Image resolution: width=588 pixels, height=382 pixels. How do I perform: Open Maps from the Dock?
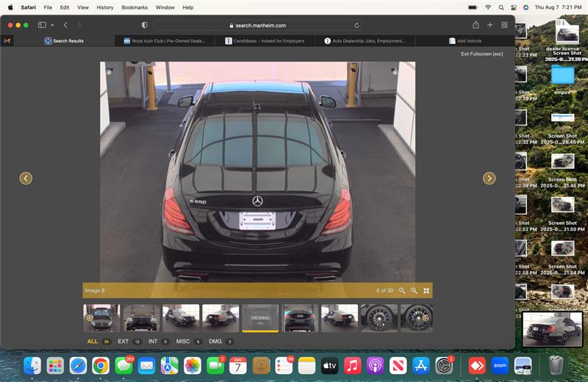(x=170, y=366)
